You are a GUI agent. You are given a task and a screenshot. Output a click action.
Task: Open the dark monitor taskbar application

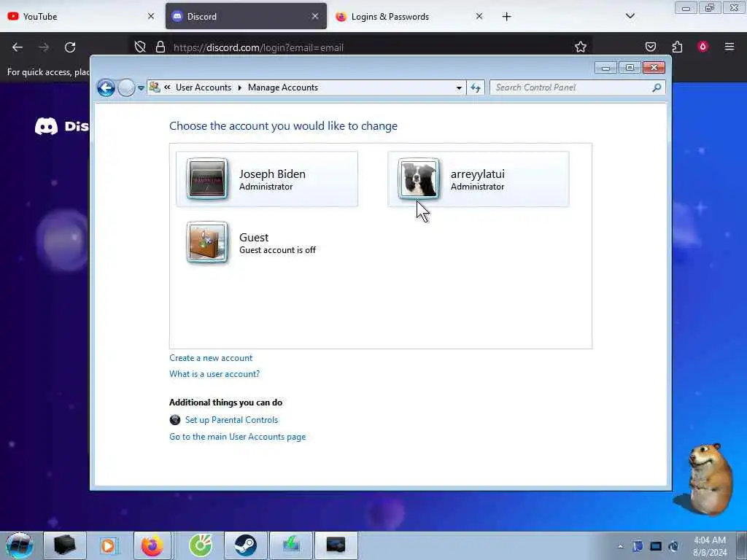[x=336, y=545]
